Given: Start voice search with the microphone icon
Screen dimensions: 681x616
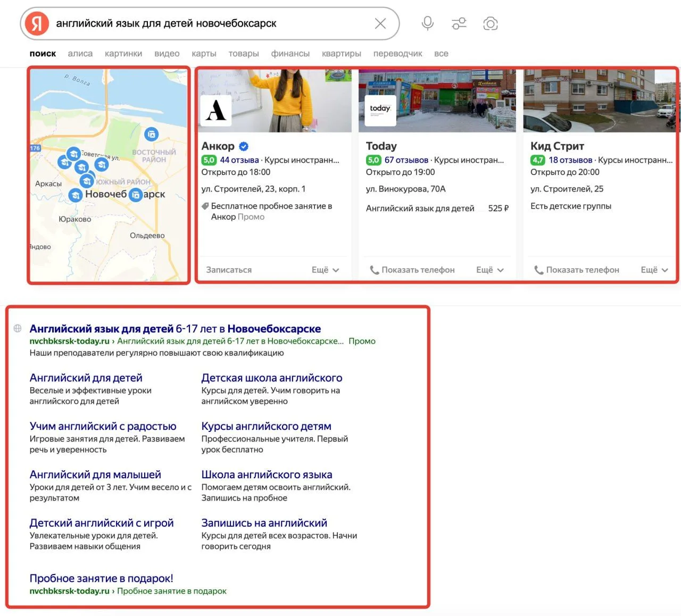Looking at the screenshot, I should [x=427, y=23].
